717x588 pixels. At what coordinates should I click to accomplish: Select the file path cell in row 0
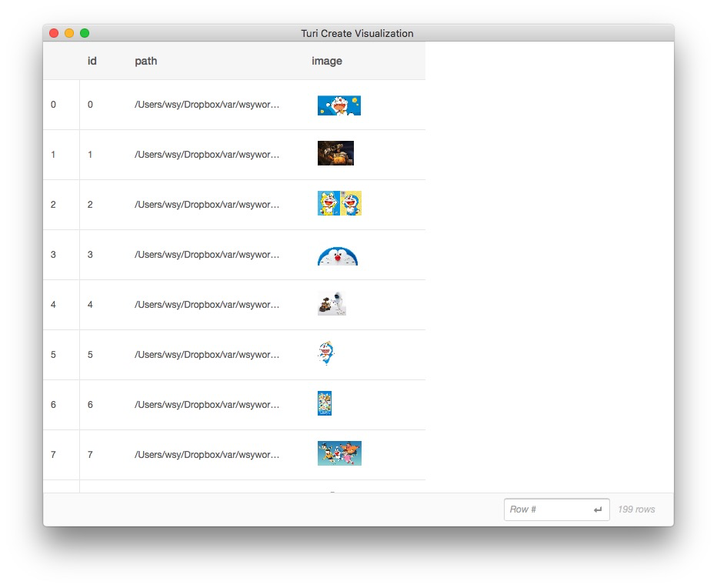[x=207, y=105]
